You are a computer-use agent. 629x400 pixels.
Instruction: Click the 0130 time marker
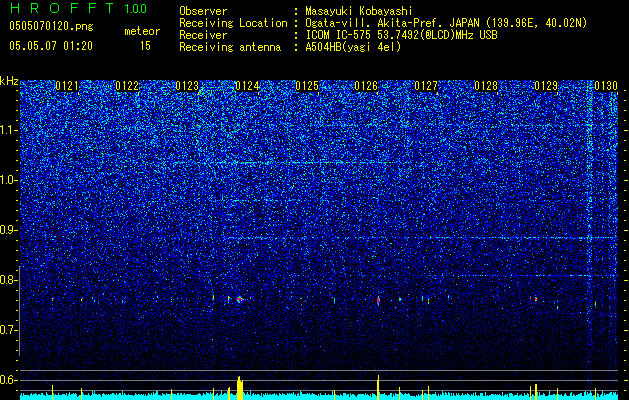pos(606,86)
